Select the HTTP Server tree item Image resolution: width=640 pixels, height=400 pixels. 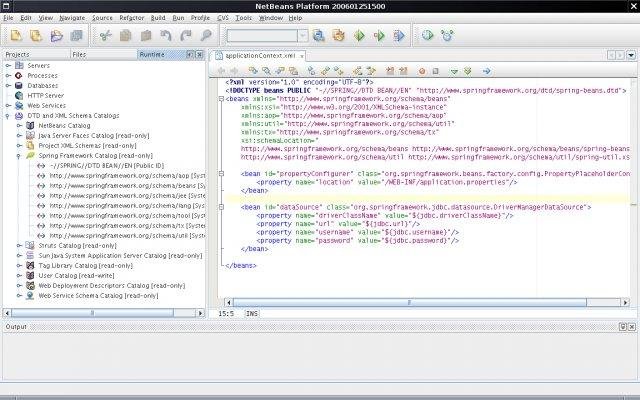click(x=46, y=96)
